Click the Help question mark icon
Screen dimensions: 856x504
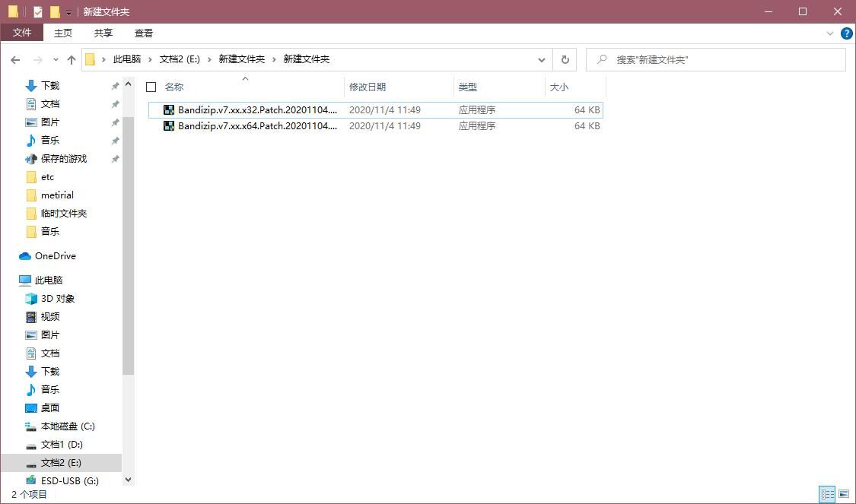[846, 33]
